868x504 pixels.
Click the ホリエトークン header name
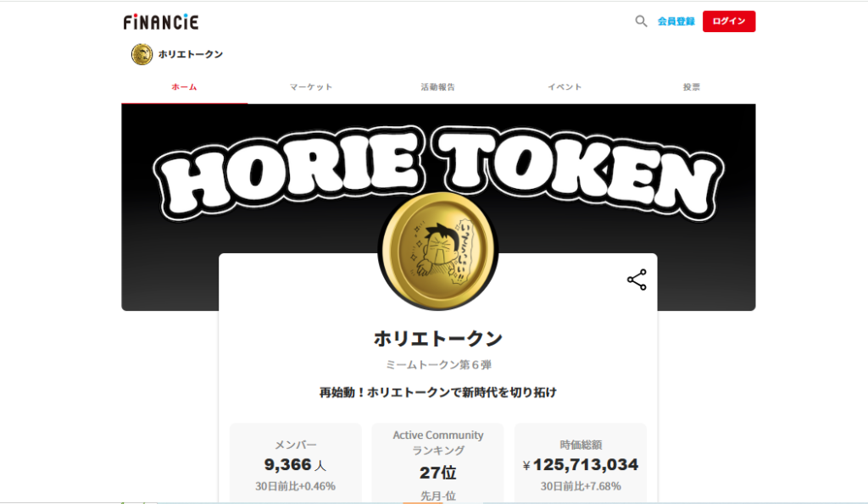191,54
